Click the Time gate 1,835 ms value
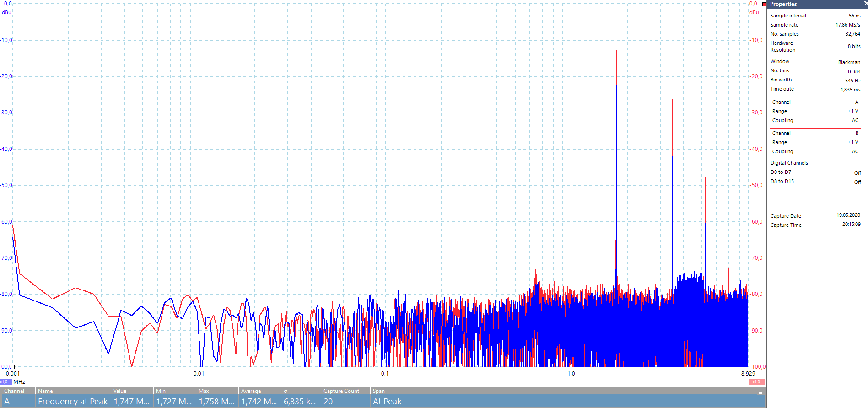Viewport: 868px width, 408px height. pos(851,90)
